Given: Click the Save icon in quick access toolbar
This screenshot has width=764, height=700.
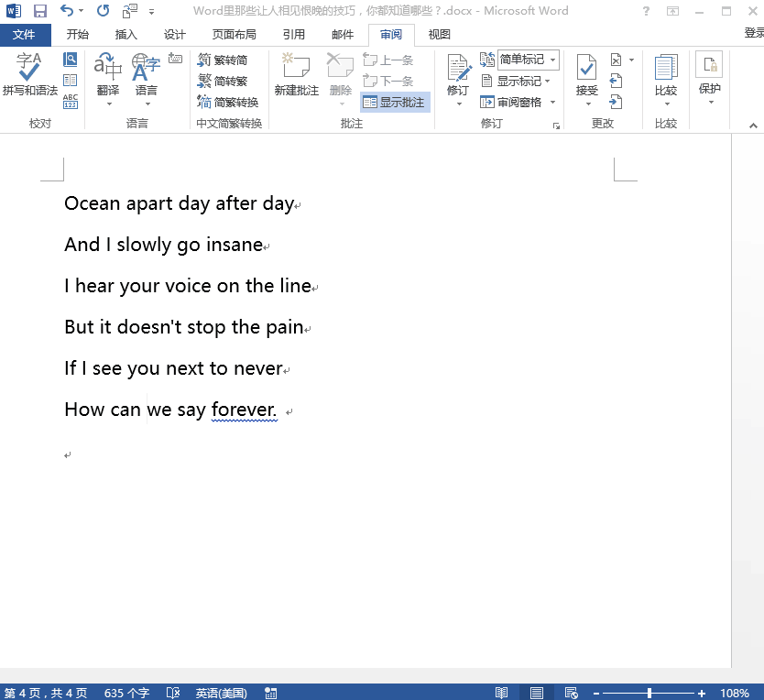Looking at the screenshot, I should pyautogui.click(x=40, y=11).
